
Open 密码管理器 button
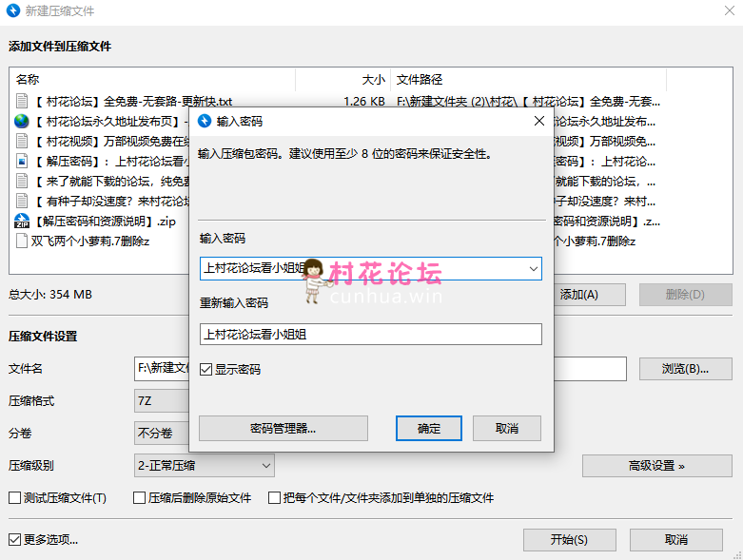pos(283,428)
